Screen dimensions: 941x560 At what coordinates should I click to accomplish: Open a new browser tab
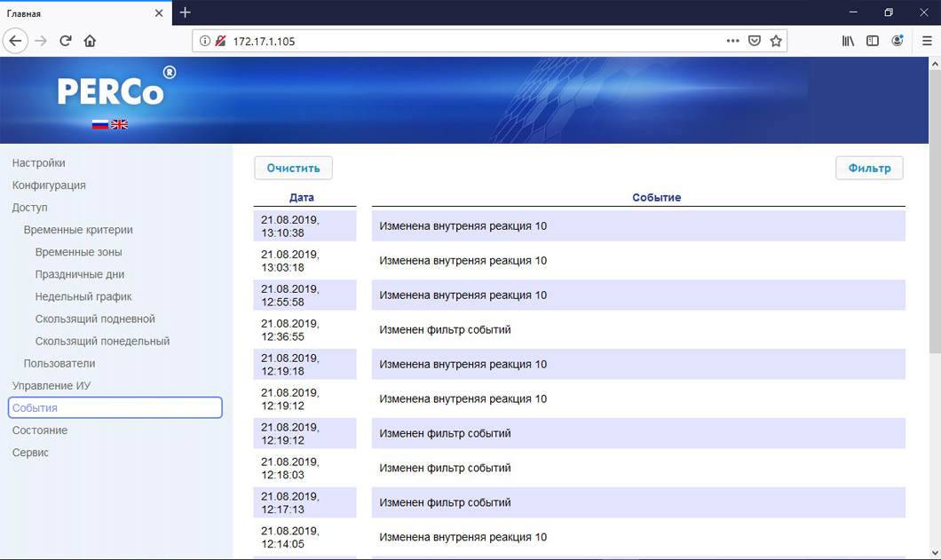185,12
